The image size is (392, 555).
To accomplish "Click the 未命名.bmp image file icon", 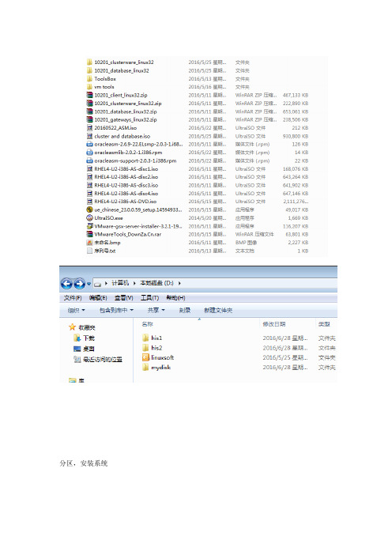I will [x=89, y=243].
